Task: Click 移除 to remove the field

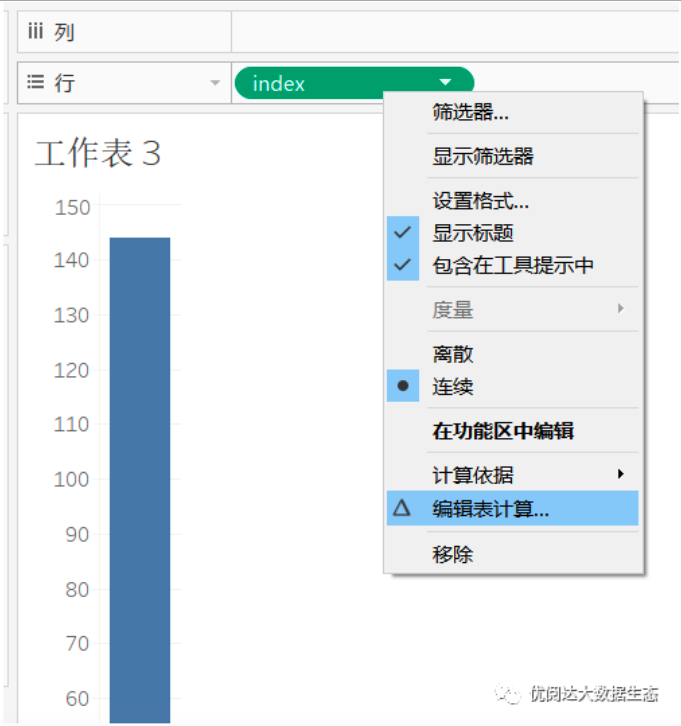Action: tap(452, 554)
